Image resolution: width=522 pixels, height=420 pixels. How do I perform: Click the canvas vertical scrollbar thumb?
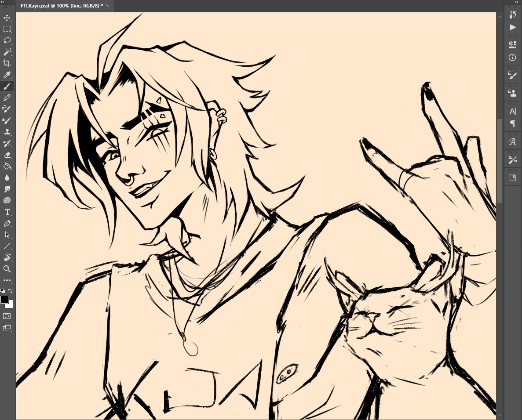[x=500, y=161]
